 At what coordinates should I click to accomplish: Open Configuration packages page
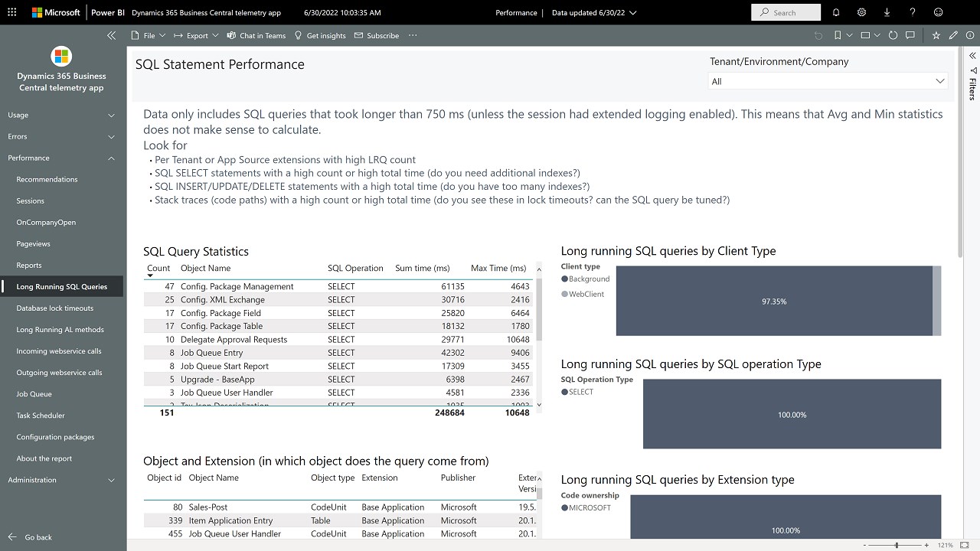(55, 436)
